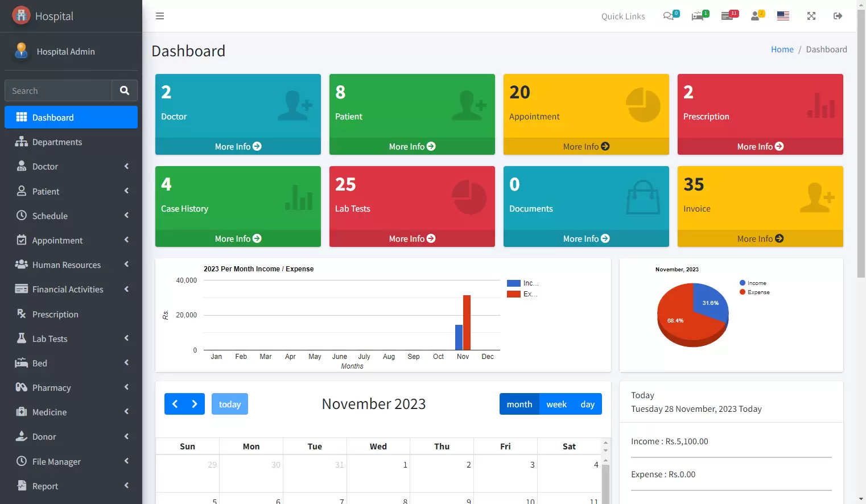The height and width of the screenshot is (504, 866).
Task: Click the November 2023 calendar title
Action: (x=374, y=404)
